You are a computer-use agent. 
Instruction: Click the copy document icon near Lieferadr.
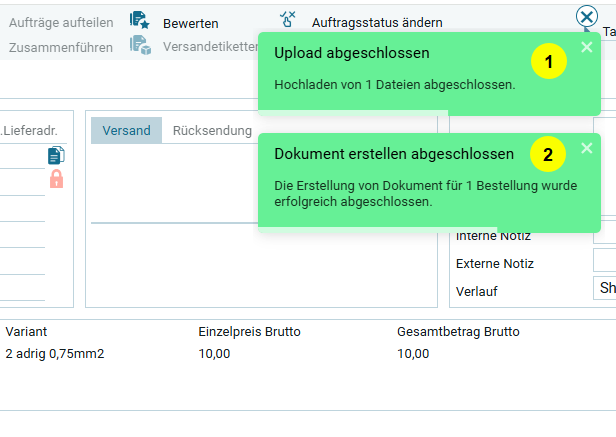tap(56, 155)
